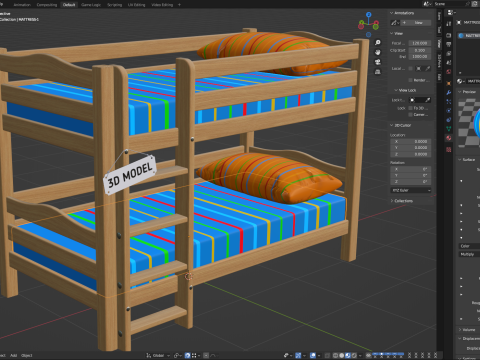Open the Texture properties tab icon
The height and width of the screenshot is (360, 480).
449,150
